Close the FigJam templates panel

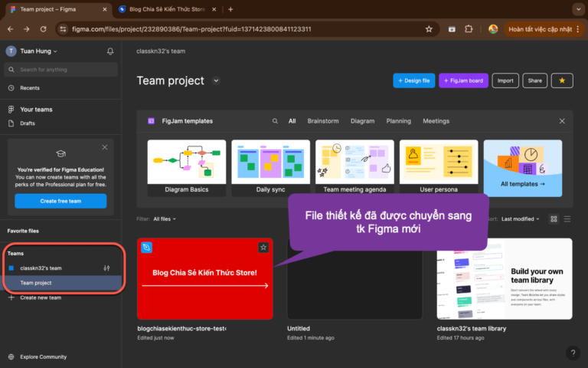(562, 121)
